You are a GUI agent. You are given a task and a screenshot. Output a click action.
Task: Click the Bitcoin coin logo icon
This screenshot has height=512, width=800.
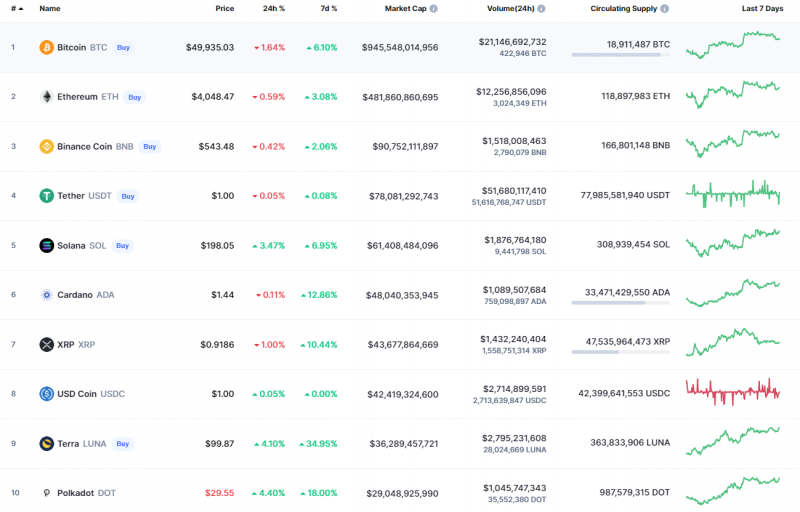[46, 47]
